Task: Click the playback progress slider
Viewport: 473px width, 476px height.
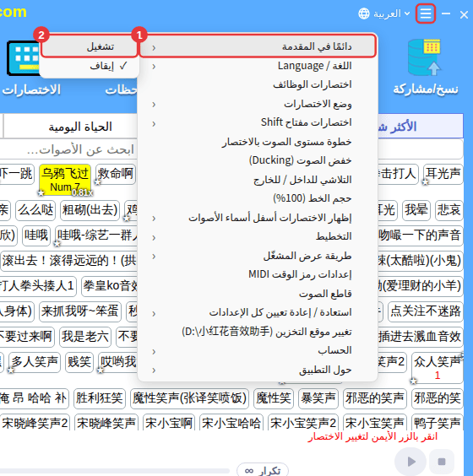Action: pos(115,471)
